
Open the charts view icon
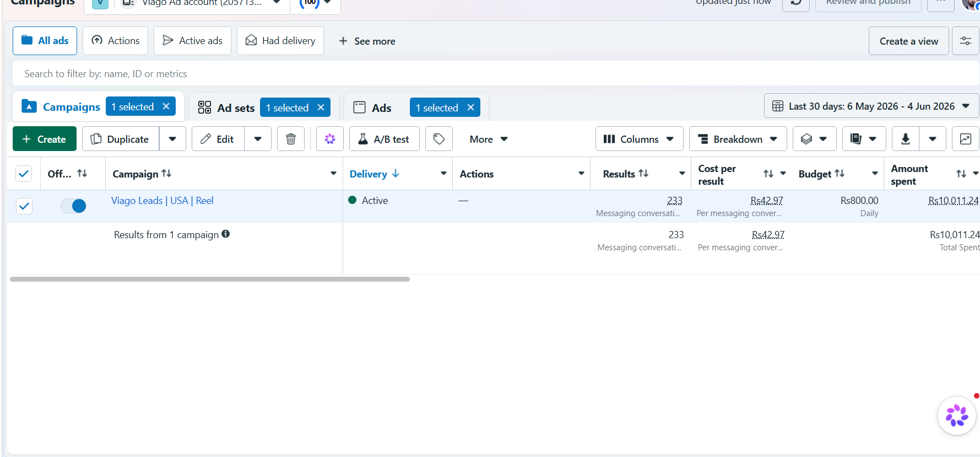966,139
